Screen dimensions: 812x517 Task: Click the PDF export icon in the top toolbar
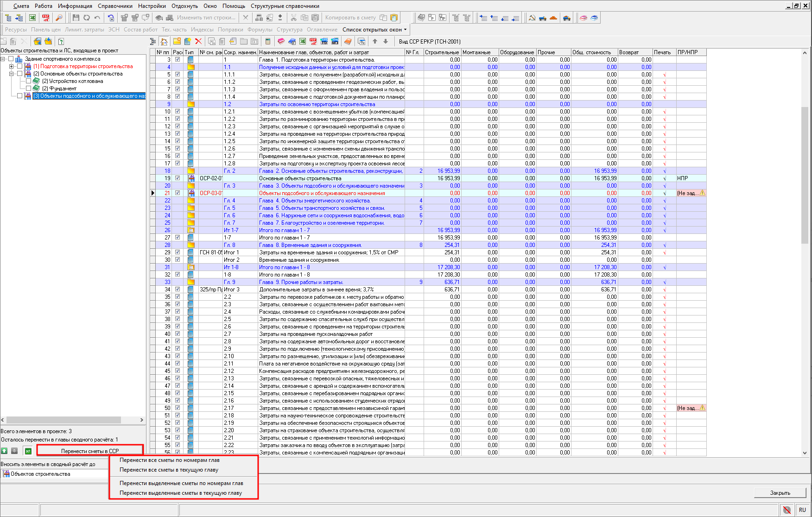(45, 18)
